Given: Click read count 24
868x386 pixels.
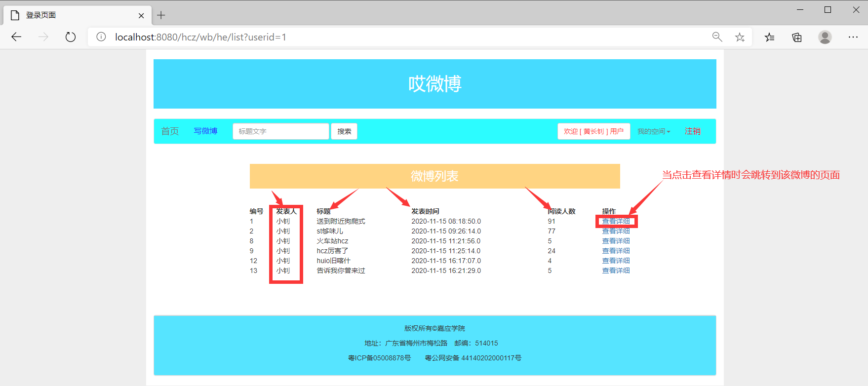Looking at the screenshot, I should [552, 251].
